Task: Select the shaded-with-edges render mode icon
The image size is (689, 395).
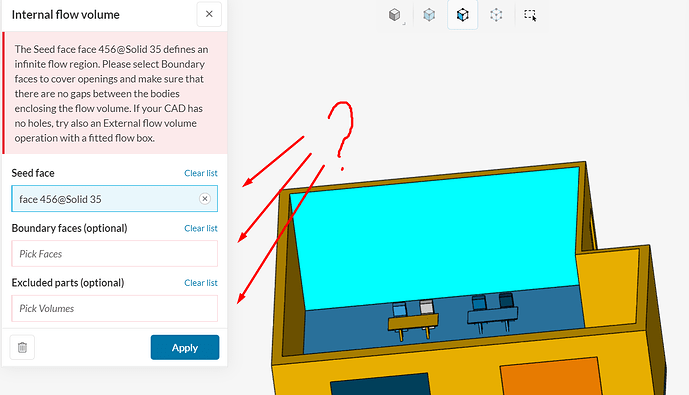Action: click(462, 15)
